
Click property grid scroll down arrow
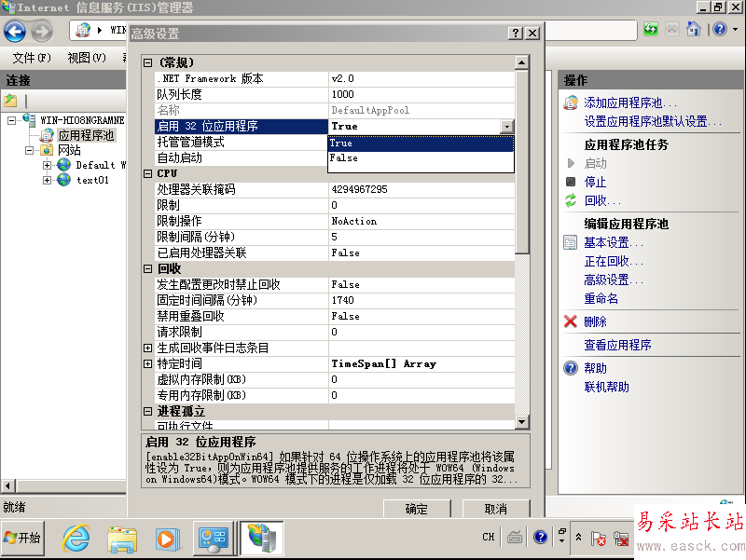tap(522, 422)
